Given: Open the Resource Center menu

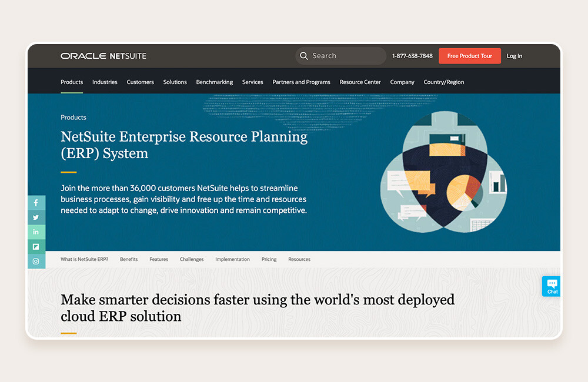Looking at the screenshot, I should pos(360,82).
